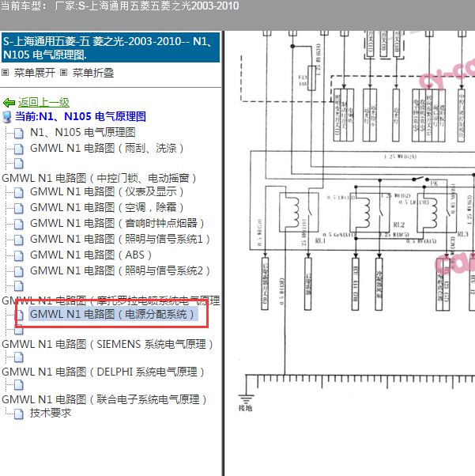Click document icon beside 照明与信号系统1 entry
Screen dimensions: 475x476
click(19, 240)
